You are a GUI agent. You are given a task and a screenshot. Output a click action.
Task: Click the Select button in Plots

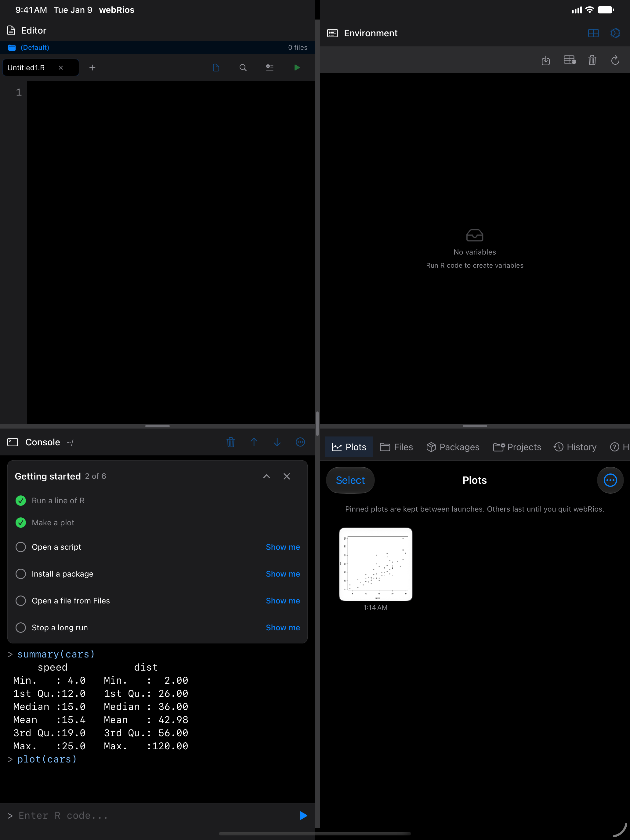click(x=350, y=480)
